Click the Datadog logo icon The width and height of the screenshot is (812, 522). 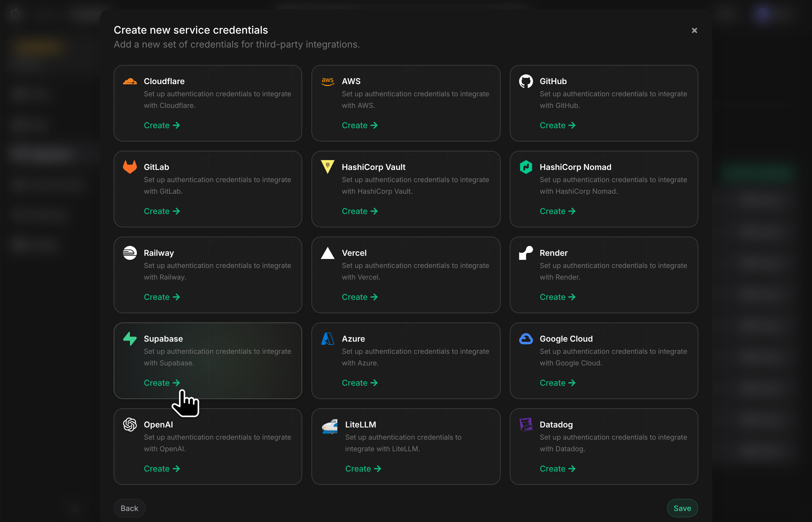point(526,424)
